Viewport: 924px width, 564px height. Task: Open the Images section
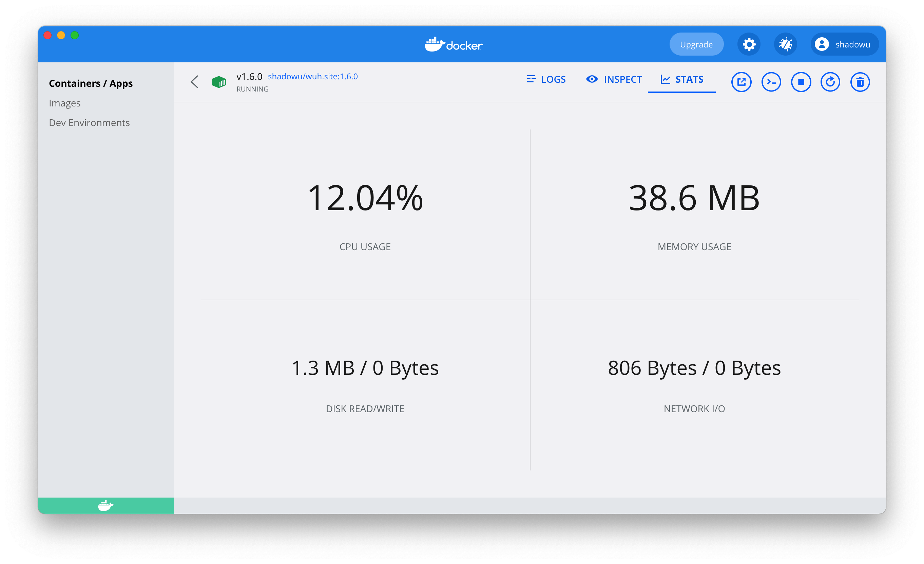64,103
